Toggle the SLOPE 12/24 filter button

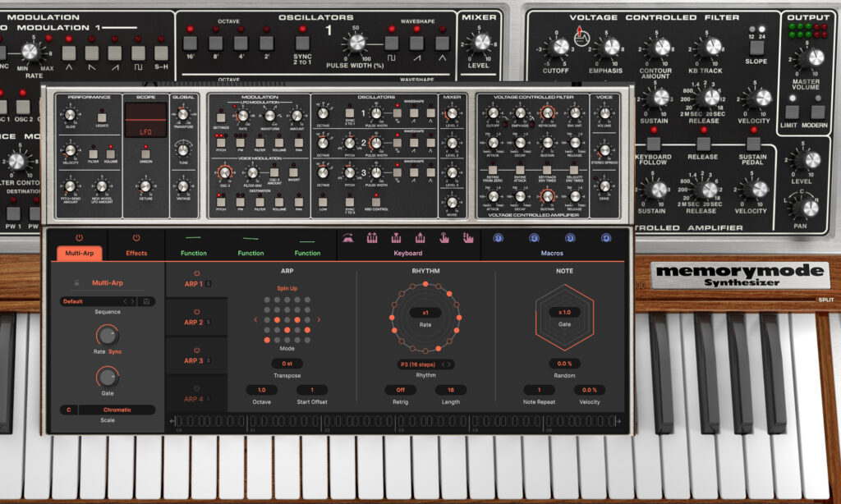click(x=756, y=48)
